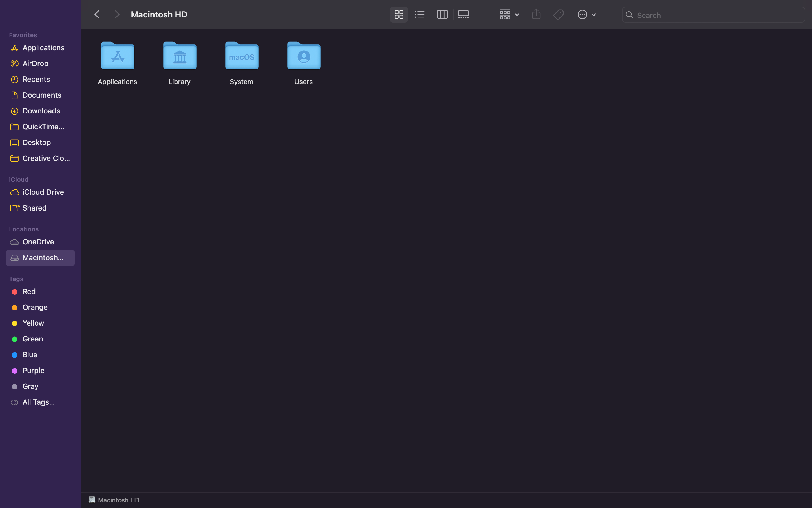Filter by the Purple tag

(x=40, y=371)
